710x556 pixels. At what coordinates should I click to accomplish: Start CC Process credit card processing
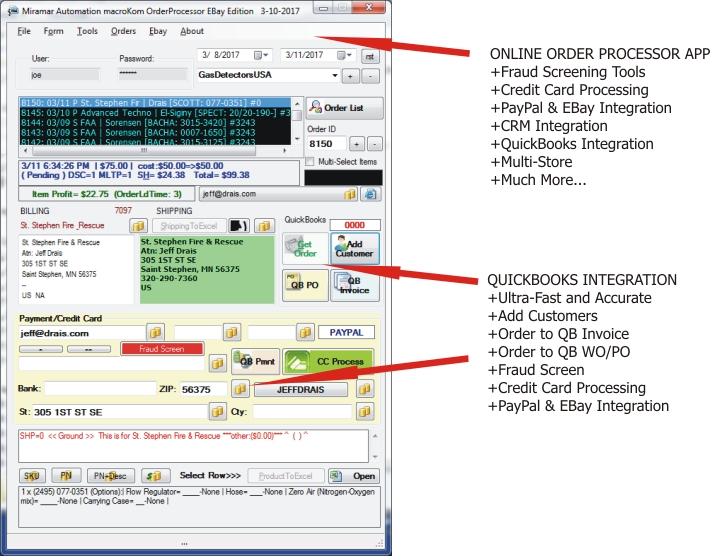tap(328, 361)
